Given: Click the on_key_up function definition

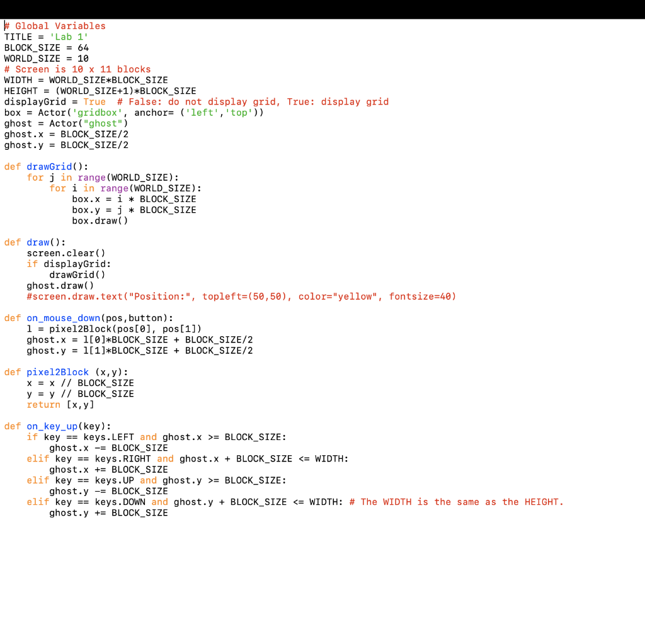Looking at the screenshot, I should [52, 426].
